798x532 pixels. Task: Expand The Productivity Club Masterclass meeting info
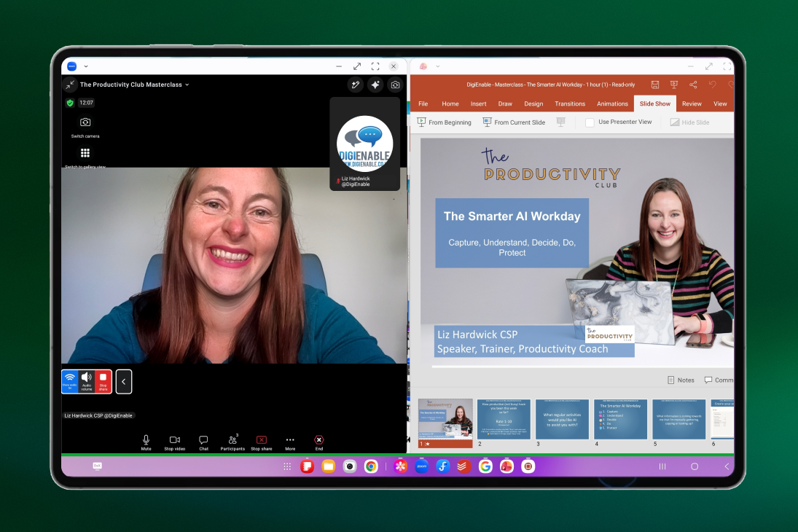134,85
